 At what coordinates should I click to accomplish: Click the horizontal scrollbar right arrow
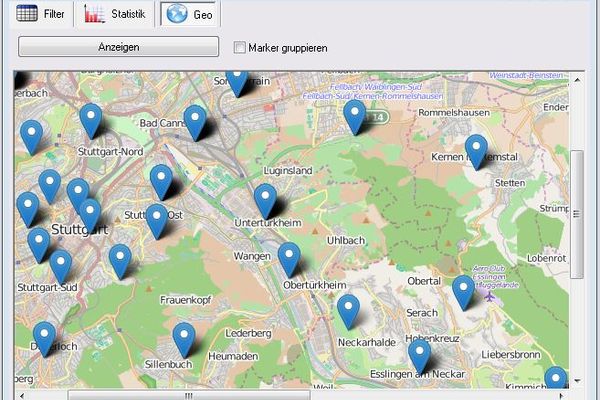click(x=561, y=395)
